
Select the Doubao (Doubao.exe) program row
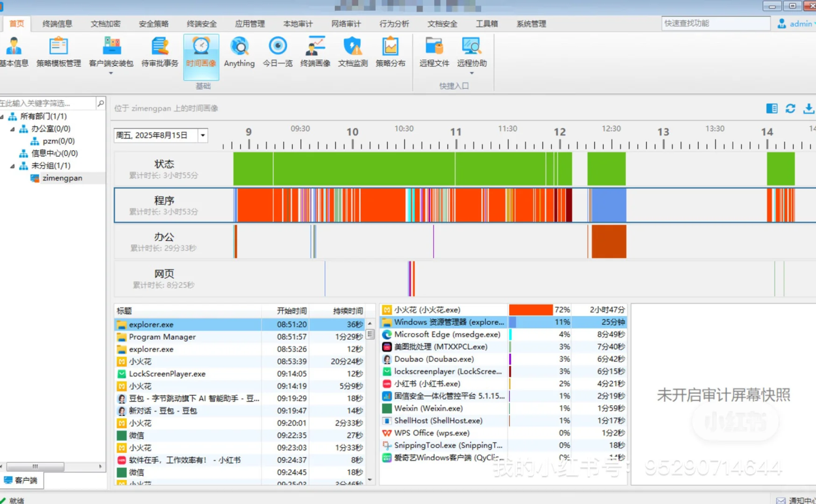coord(504,359)
